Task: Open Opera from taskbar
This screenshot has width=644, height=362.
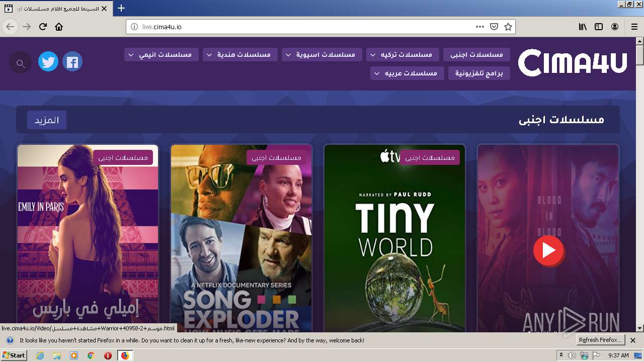Action: point(108,355)
